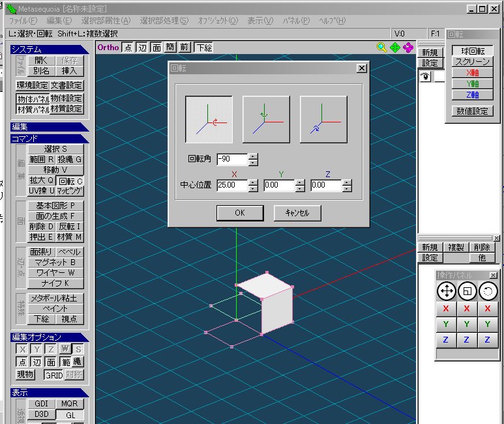Collapse the 編集オプション panel header
Image resolution: width=504 pixels, height=424 pixels.
(x=50, y=337)
